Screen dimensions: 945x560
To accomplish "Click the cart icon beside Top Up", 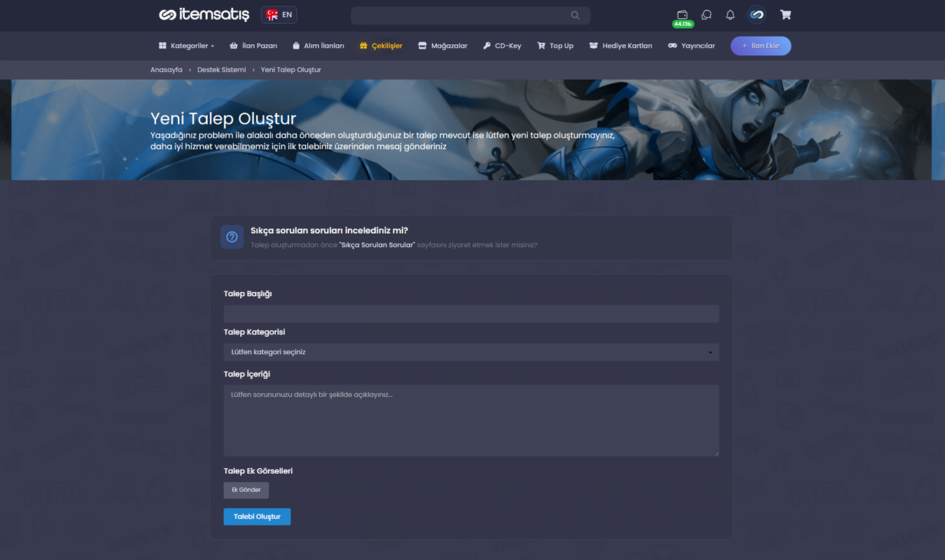I will (541, 45).
